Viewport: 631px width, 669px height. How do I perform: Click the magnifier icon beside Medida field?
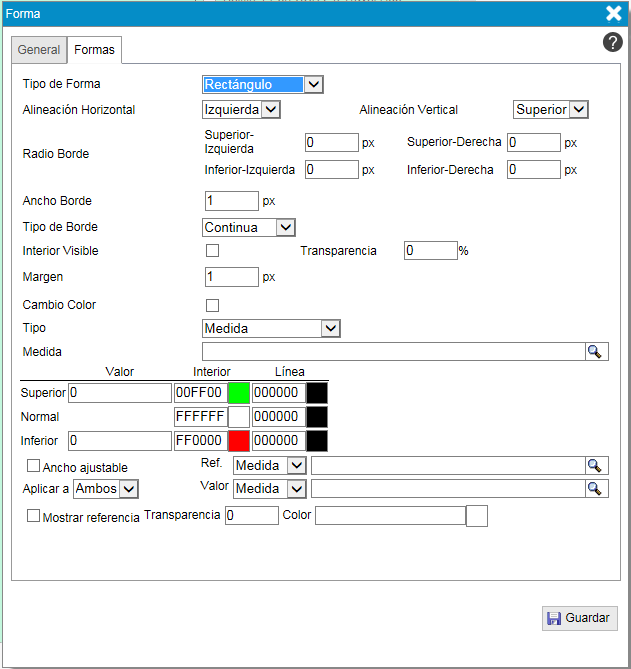pos(595,351)
